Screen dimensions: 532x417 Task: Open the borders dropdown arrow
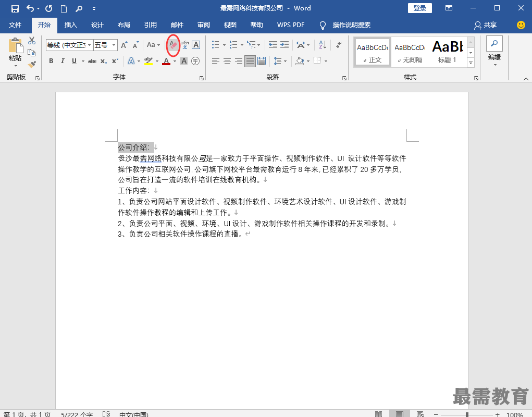(x=326, y=61)
